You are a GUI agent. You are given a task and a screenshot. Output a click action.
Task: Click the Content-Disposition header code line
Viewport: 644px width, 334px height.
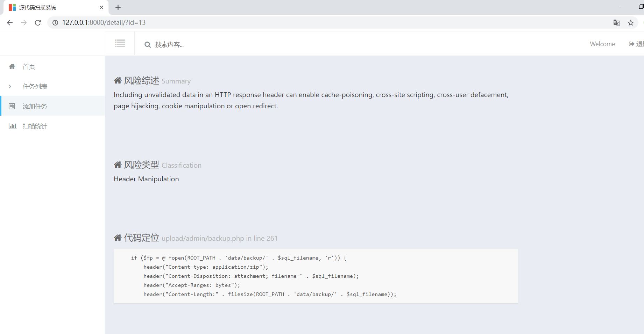coord(251,276)
